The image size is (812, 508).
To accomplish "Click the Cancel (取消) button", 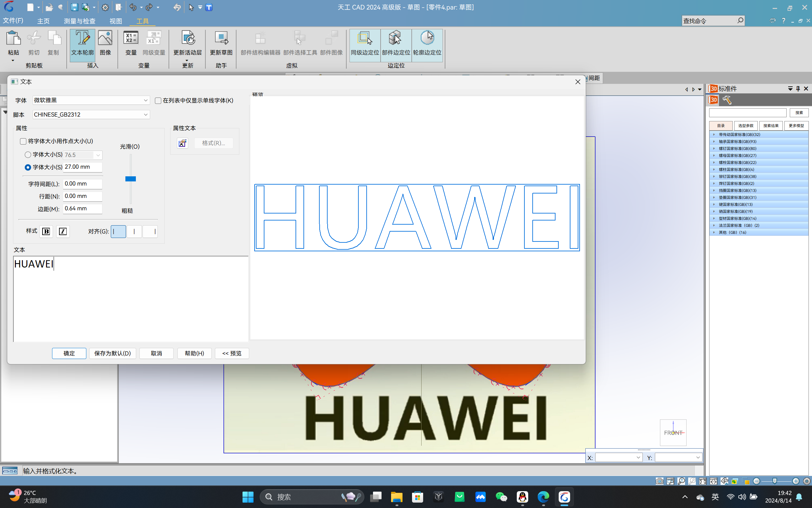I will click(x=156, y=353).
